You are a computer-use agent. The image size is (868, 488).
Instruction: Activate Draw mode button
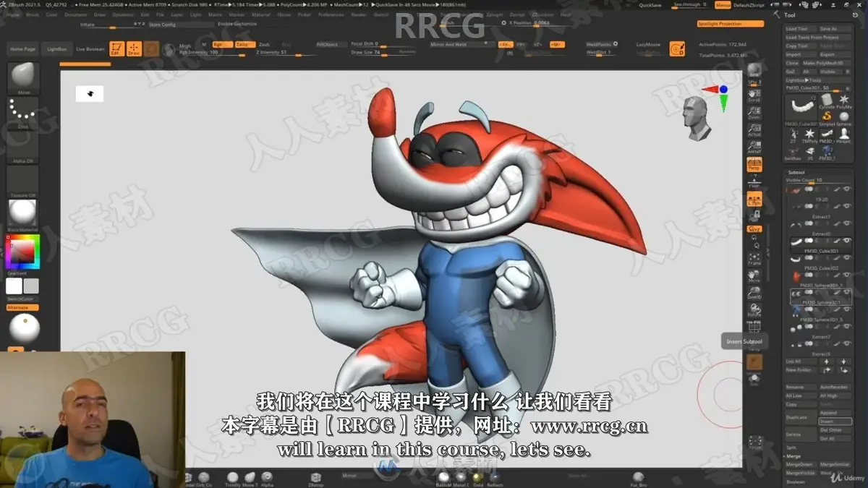point(134,48)
